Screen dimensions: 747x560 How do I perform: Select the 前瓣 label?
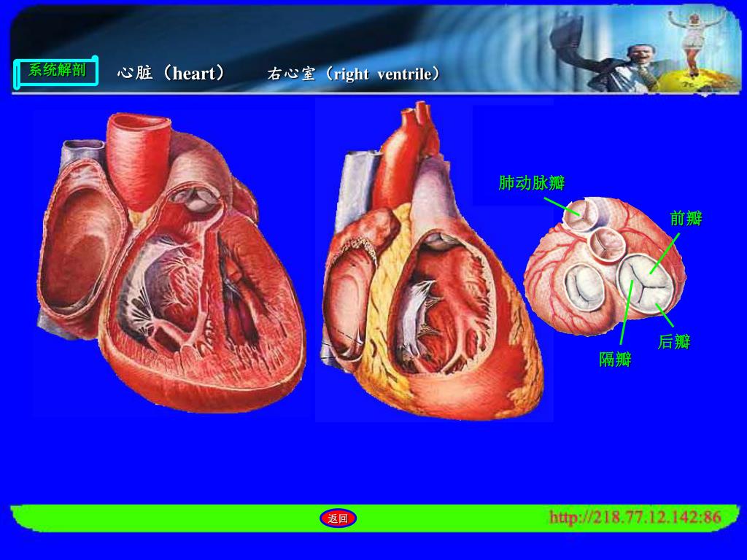click(686, 219)
